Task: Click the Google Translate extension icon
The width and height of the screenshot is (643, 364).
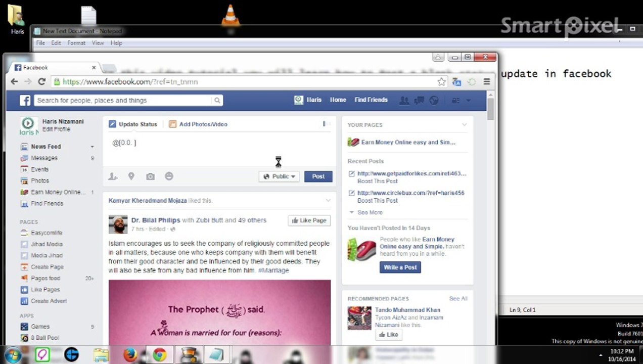Action: pos(456,81)
